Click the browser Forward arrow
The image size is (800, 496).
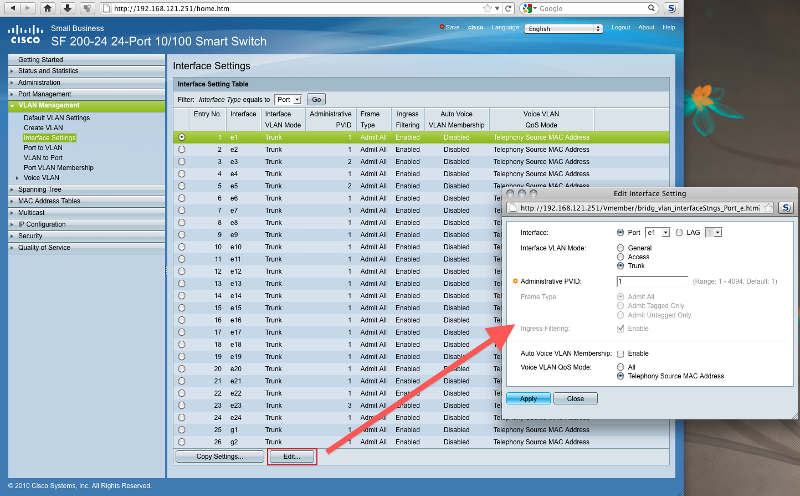(x=28, y=8)
